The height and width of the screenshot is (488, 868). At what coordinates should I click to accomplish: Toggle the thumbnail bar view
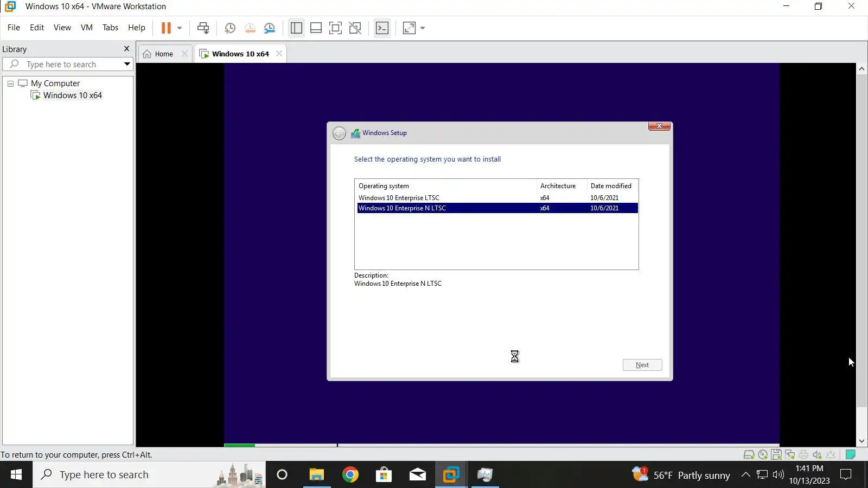(316, 28)
